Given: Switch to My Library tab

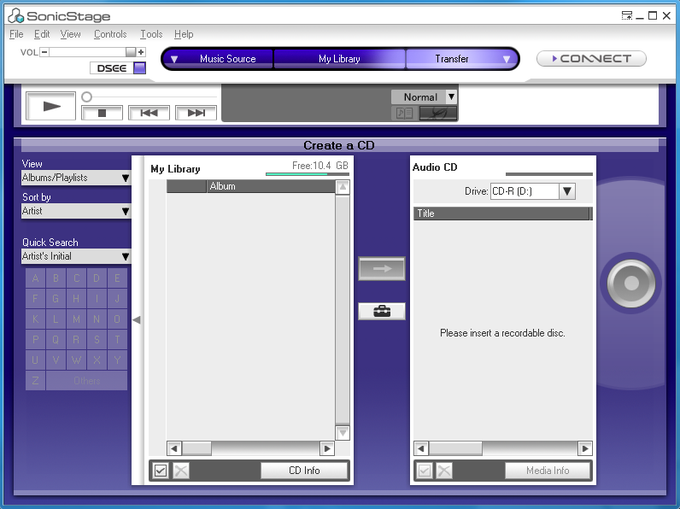Looking at the screenshot, I should pos(339,59).
